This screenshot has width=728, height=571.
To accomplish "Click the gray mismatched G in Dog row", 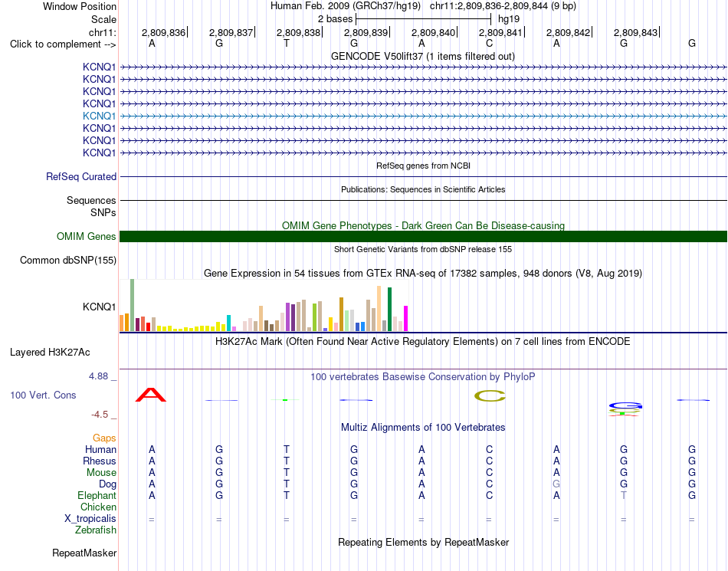I will tap(556, 484).
